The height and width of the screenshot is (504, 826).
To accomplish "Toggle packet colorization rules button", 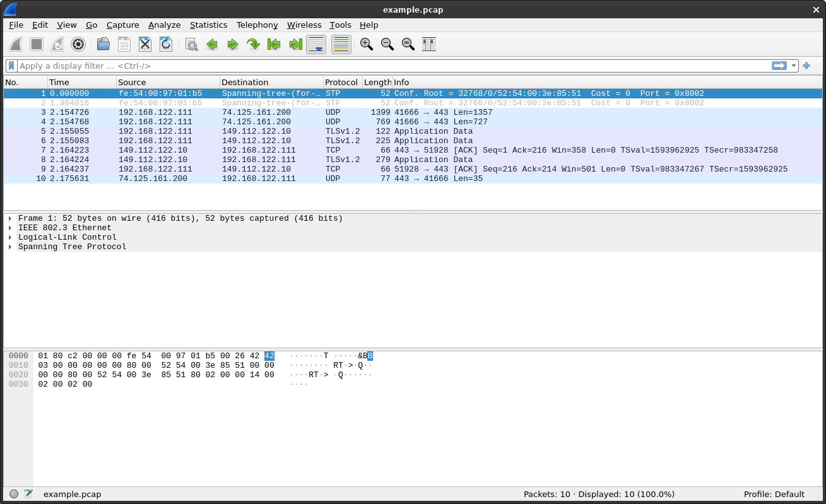I will point(341,44).
